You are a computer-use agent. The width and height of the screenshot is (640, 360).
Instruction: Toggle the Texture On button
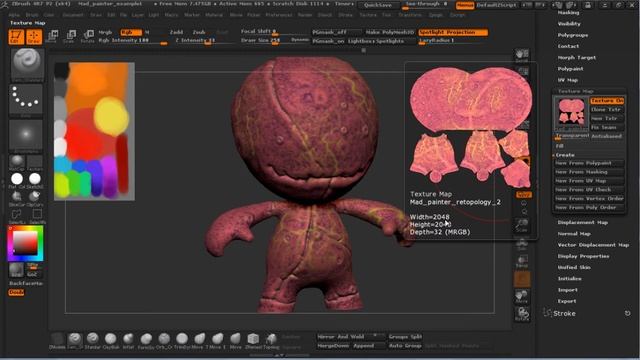point(607,100)
